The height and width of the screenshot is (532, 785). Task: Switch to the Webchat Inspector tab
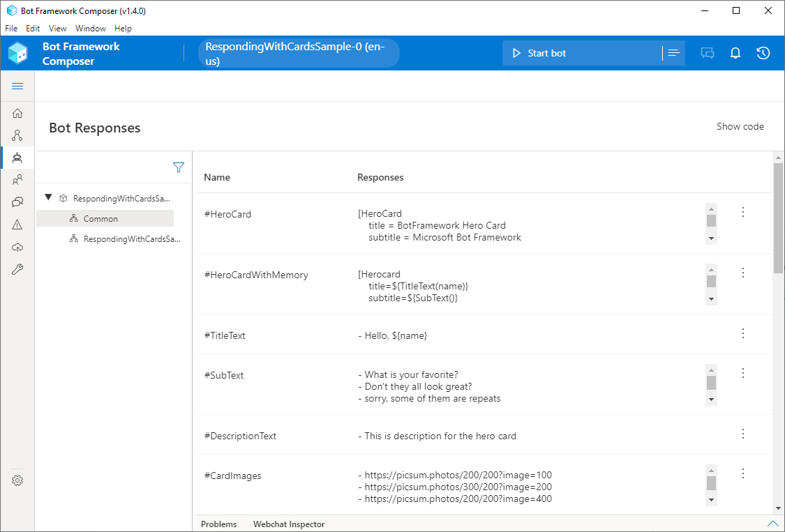tap(288, 524)
